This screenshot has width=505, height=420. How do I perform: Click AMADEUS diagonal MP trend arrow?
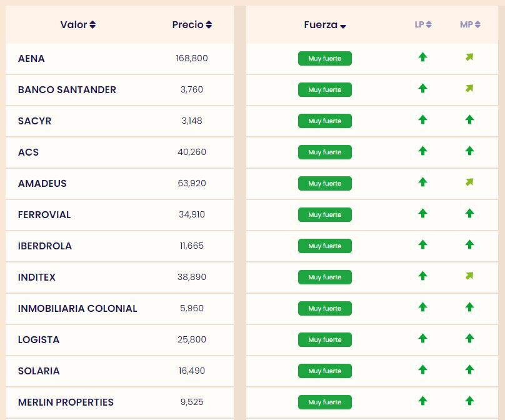coord(469,182)
